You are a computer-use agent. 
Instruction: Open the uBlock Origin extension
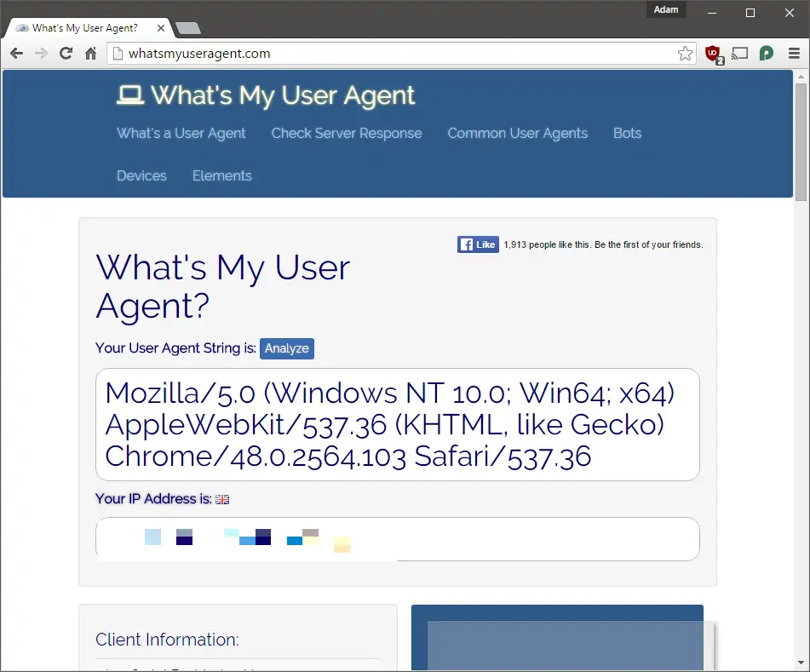pyautogui.click(x=714, y=54)
